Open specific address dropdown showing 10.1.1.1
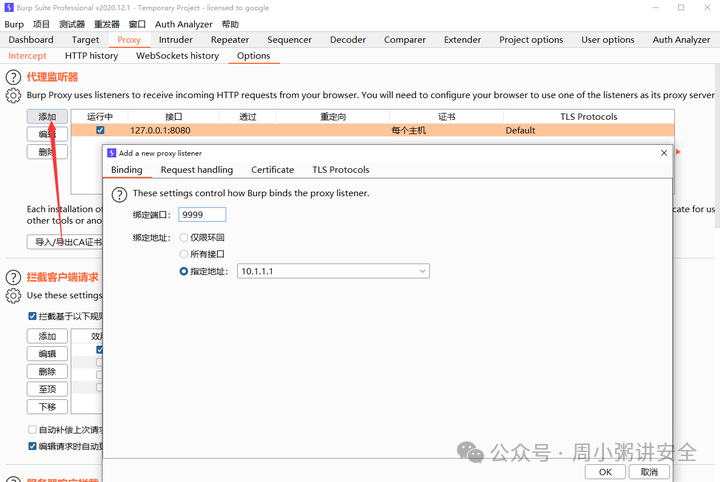The height and width of the screenshot is (482, 720). click(x=333, y=271)
